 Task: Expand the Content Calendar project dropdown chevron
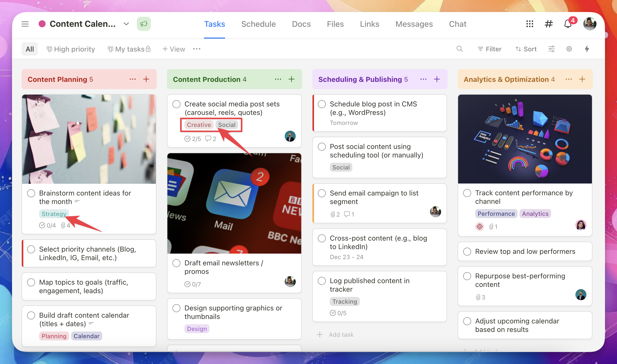click(x=126, y=24)
